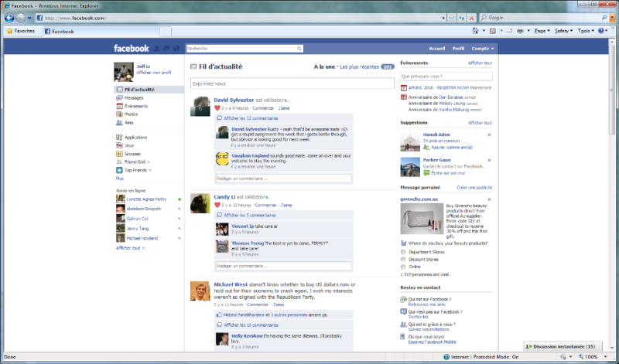Open Photos from the left sidebar
Image resolution: width=619 pixels, height=364 pixels.
132,114
